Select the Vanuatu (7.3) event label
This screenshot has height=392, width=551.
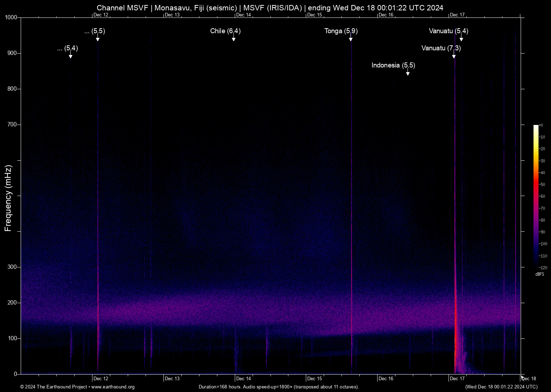(x=441, y=48)
